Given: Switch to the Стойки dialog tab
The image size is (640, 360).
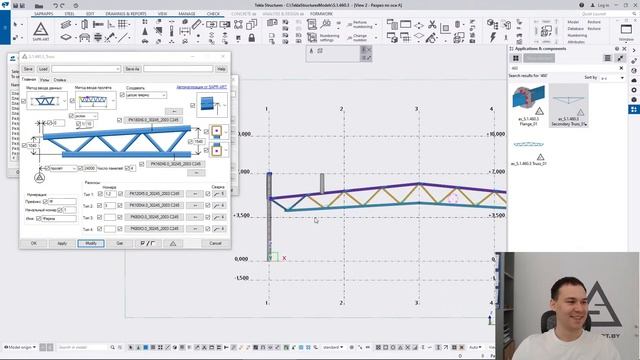Looking at the screenshot, I should click(60, 80).
